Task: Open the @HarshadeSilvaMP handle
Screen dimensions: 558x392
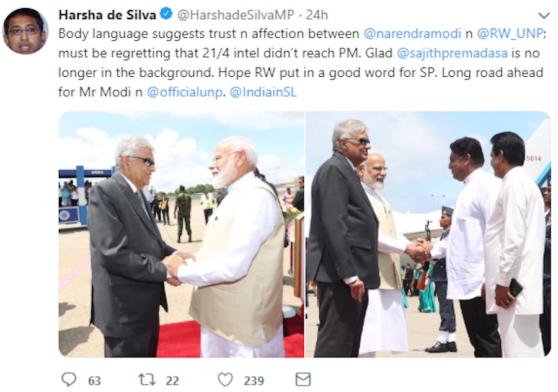Action: (236, 15)
